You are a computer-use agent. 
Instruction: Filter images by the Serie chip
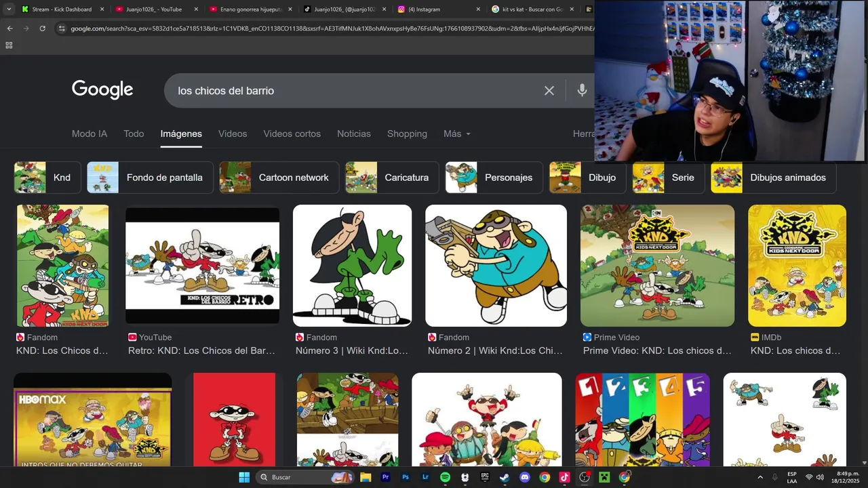pos(669,178)
